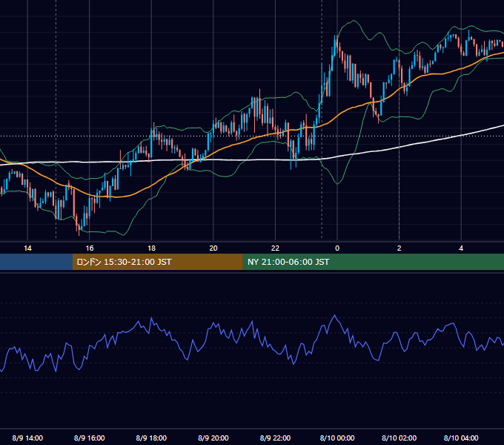504x445 pixels.
Task: Click the 8/10 02:00 time label
Action: click(x=399, y=438)
